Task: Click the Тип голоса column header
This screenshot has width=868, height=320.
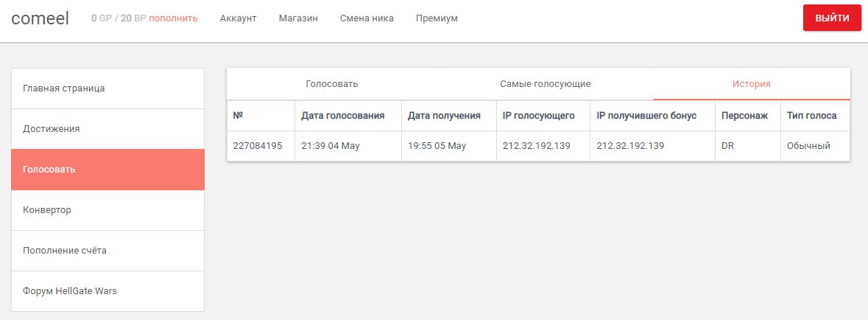Action: 811,116
